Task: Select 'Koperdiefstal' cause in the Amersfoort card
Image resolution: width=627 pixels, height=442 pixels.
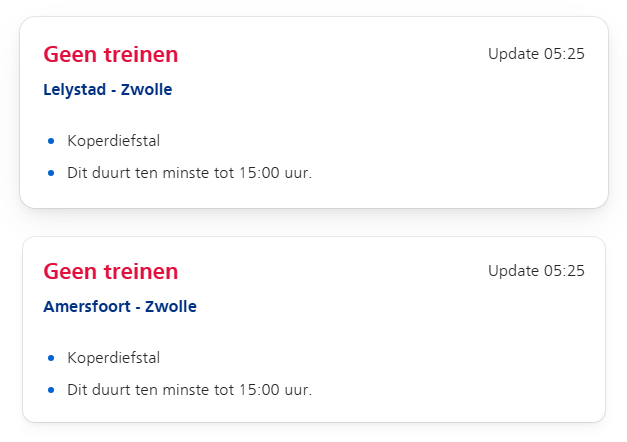Action: (113, 358)
